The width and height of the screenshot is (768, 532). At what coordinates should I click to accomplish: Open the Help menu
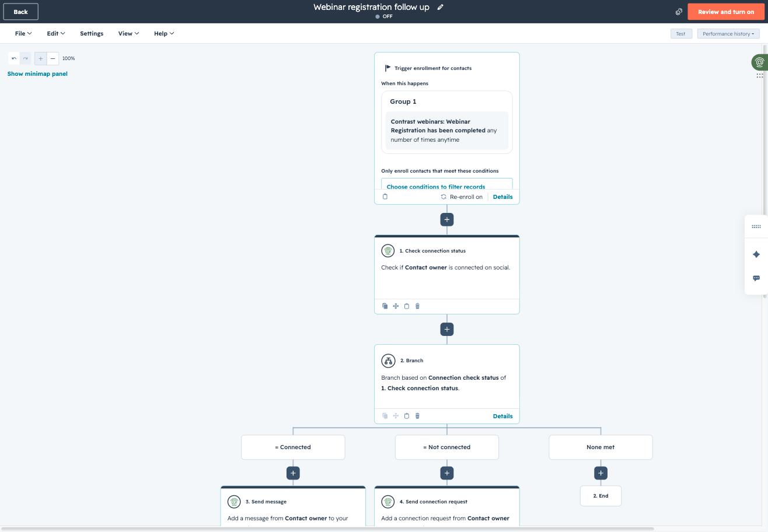(164, 33)
